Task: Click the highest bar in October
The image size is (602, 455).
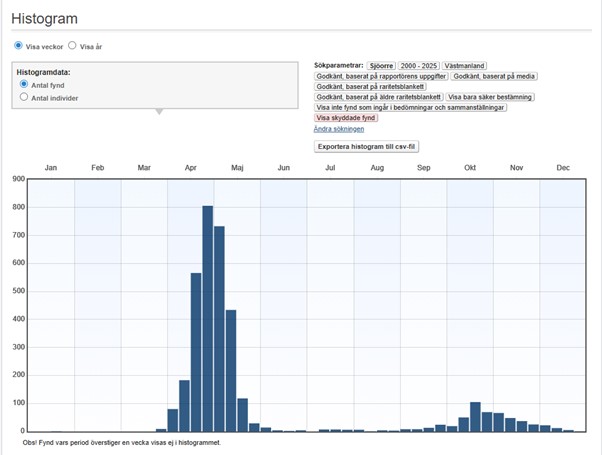Action: [x=475, y=417]
